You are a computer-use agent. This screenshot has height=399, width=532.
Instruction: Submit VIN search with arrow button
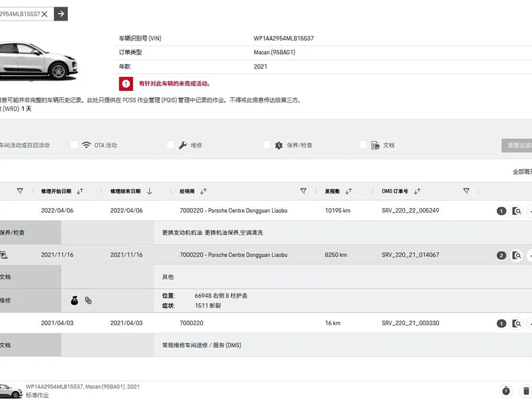61,14
